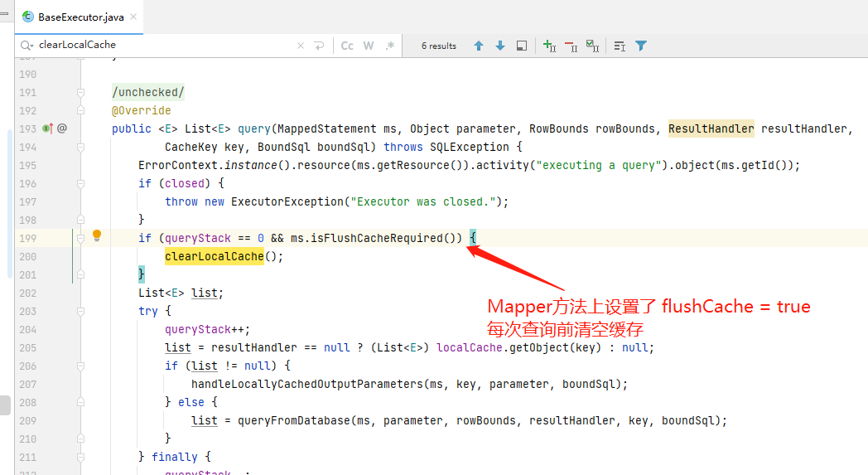Go to previous occurrence with up arrow

click(479, 46)
